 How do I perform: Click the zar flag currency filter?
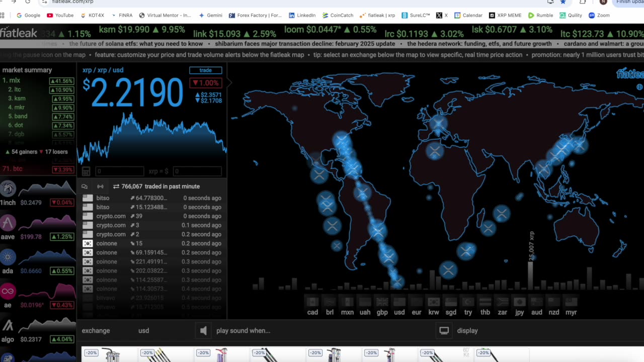[x=502, y=302]
